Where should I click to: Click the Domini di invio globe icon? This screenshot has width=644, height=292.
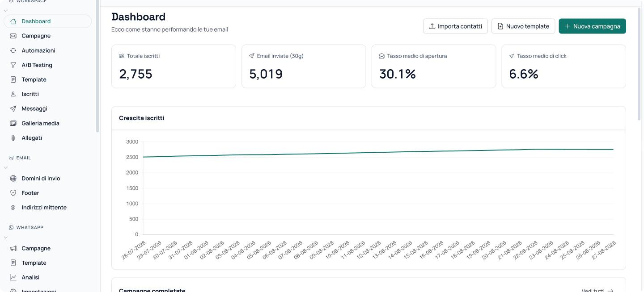[13, 179]
